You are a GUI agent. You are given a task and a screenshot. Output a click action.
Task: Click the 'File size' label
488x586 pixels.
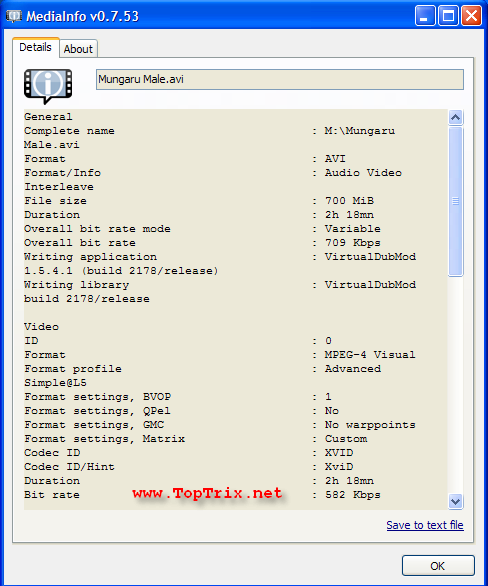click(55, 201)
